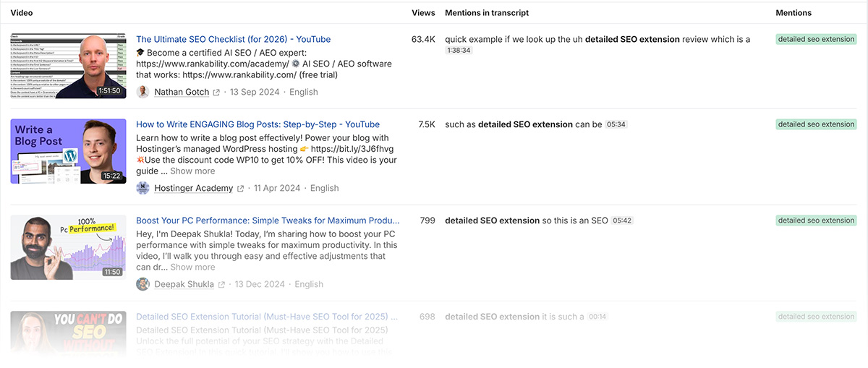Click Deepak Shukla channel avatar
This screenshot has height=368, width=868.
click(143, 284)
